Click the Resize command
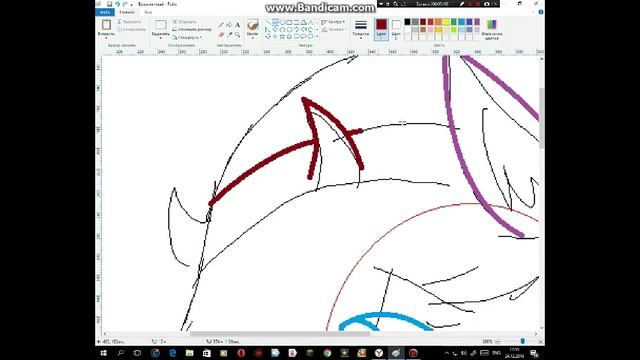This screenshot has height=360, width=640. (192, 29)
